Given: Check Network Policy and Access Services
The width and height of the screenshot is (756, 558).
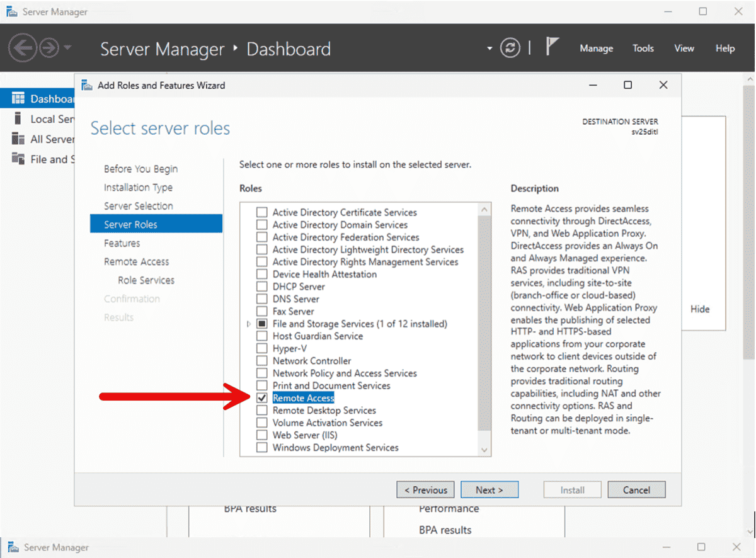Looking at the screenshot, I should pos(262,373).
